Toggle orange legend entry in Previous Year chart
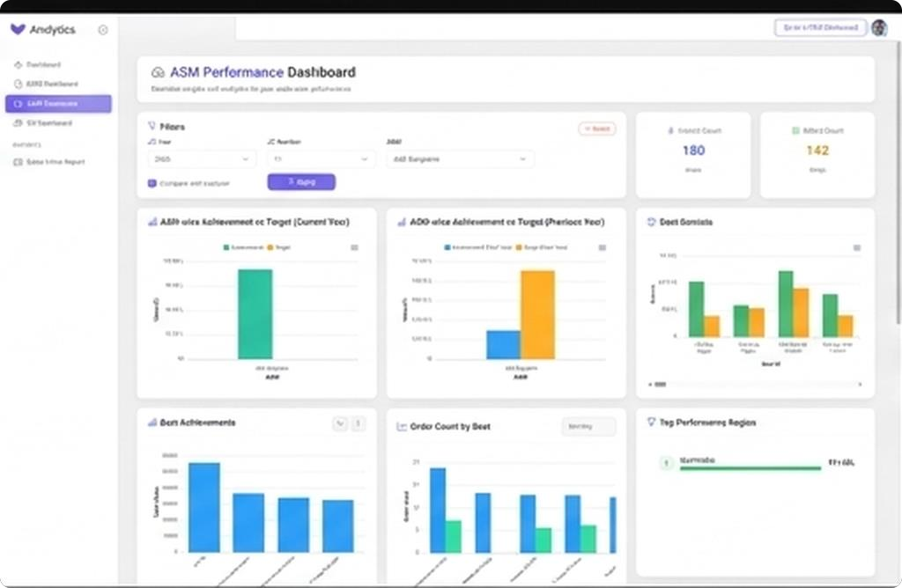The width and height of the screenshot is (902, 588). (x=542, y=247)
